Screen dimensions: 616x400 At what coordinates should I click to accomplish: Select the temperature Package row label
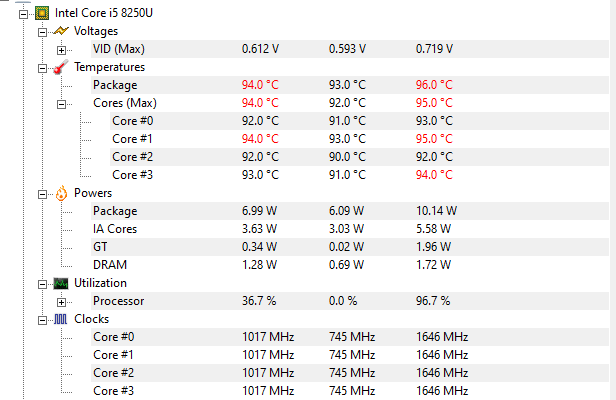click(x=115, y=85)
